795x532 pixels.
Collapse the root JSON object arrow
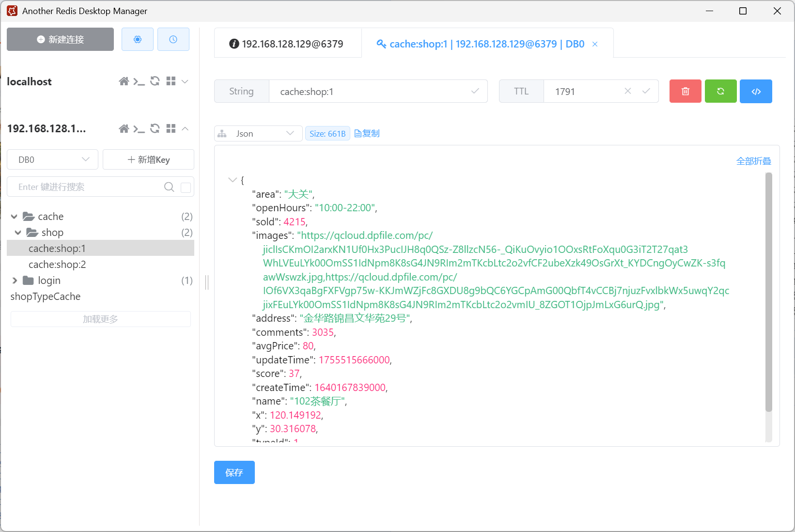click(232, 180)
